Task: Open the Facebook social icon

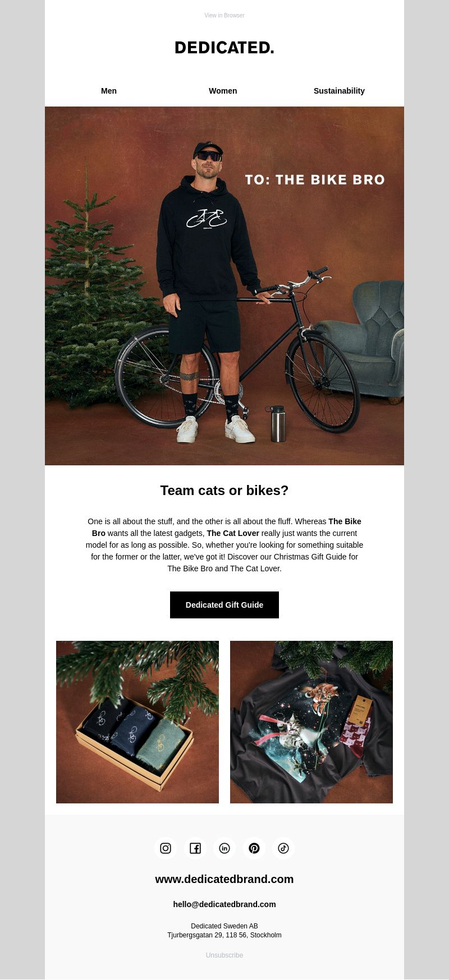Action: click(x=195, y=848)
